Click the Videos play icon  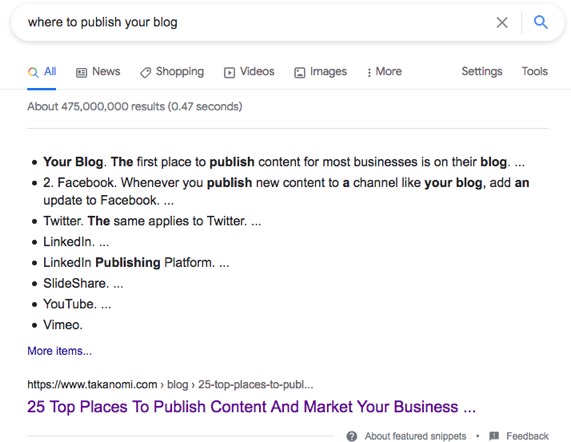click(229, 73)
